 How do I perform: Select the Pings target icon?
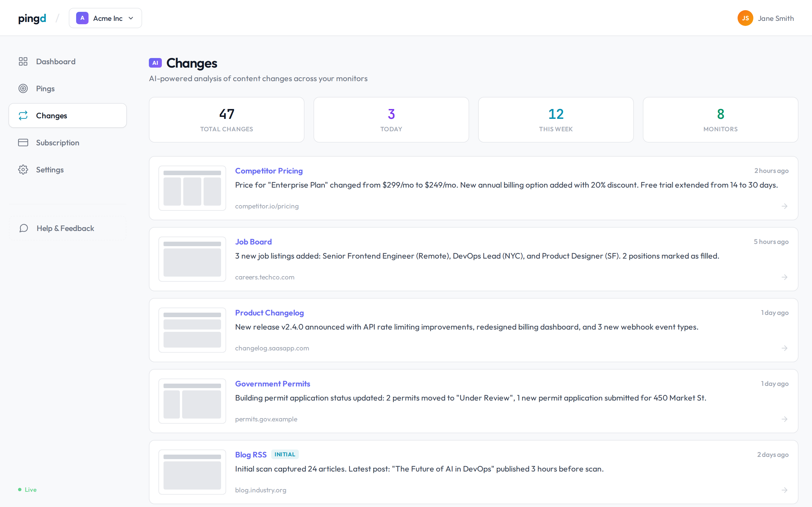[x=23, y=88]
